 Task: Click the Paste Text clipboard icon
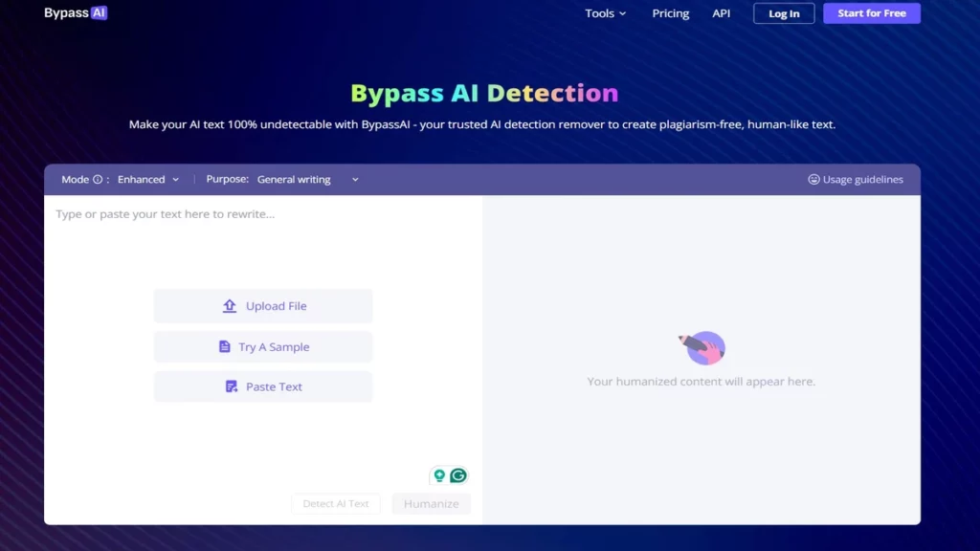[230, 386]
